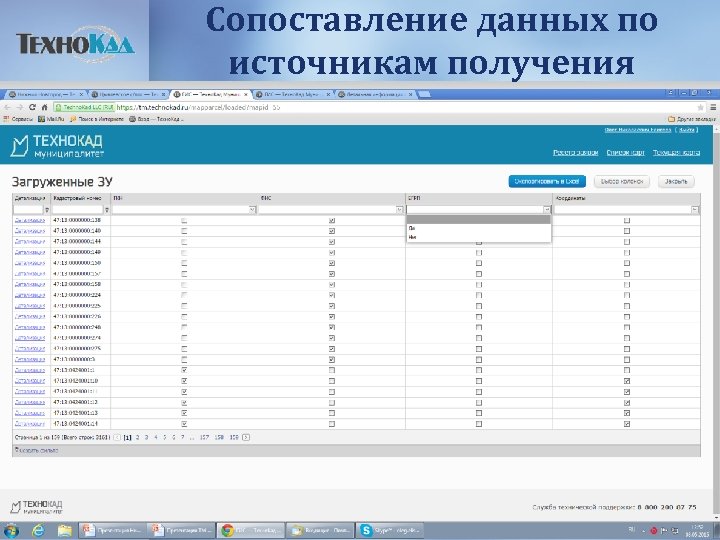Select 'Нет' in the ЕГРП filter list
The height and width of the screenshot is (540, 720).
point(478,237)
